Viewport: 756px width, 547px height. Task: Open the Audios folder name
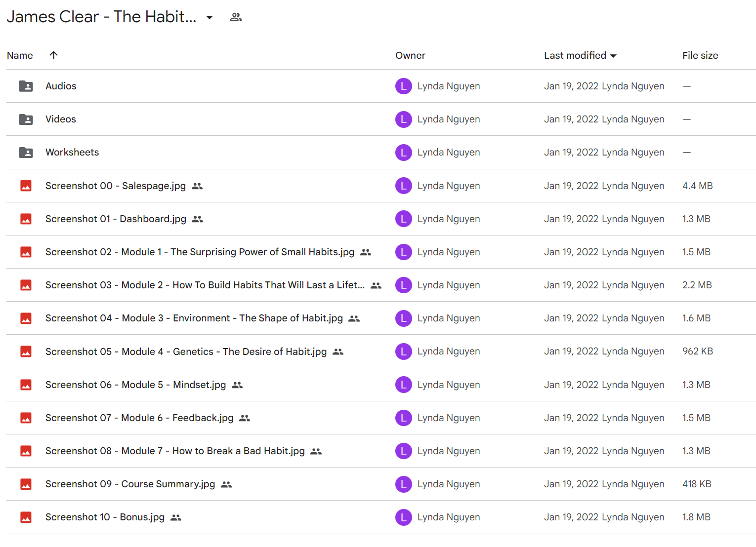click(x=61, y=86)
